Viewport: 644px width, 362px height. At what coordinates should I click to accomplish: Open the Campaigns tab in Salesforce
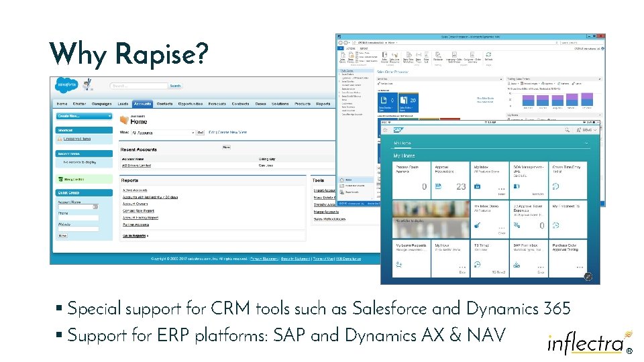101,104
